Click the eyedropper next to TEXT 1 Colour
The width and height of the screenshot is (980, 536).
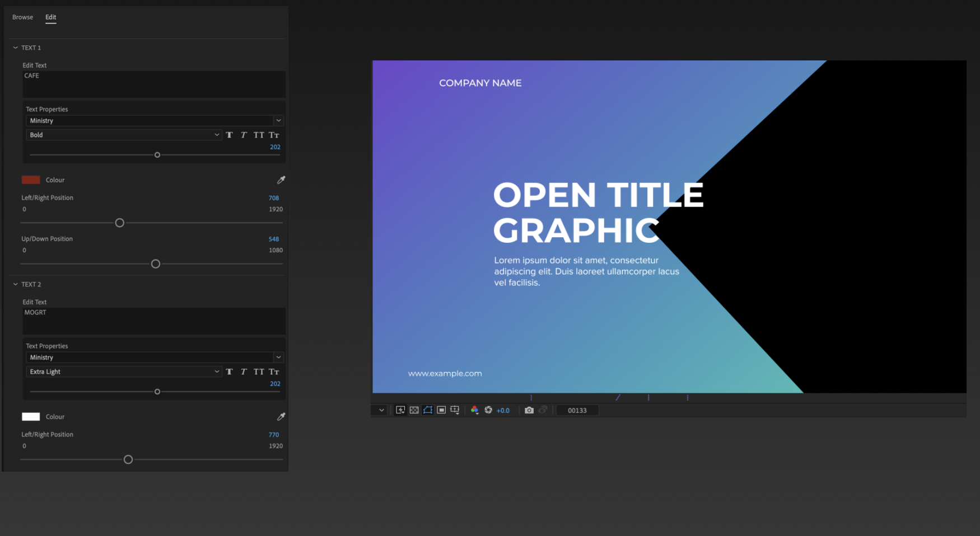coord(281,180)
